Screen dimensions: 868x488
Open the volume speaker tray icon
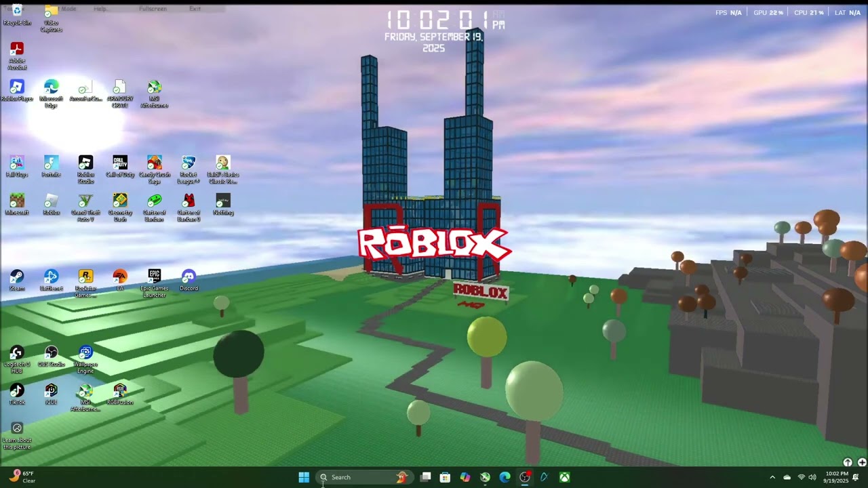pyautogui.click(x=812, y=477)
